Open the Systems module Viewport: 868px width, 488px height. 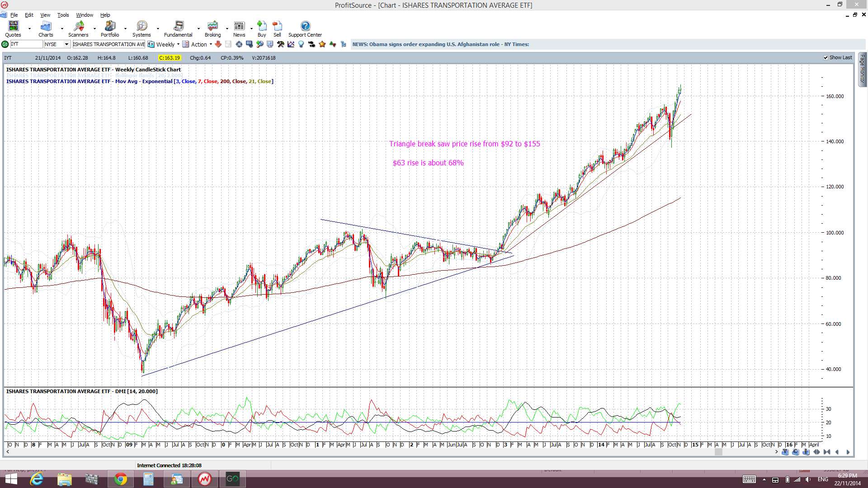click(x=142, y=29)
